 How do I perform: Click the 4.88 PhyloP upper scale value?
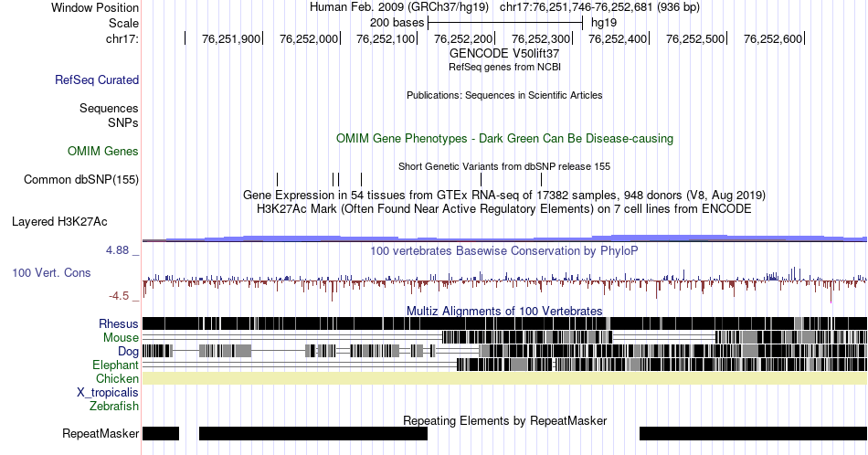click(117, 250)
